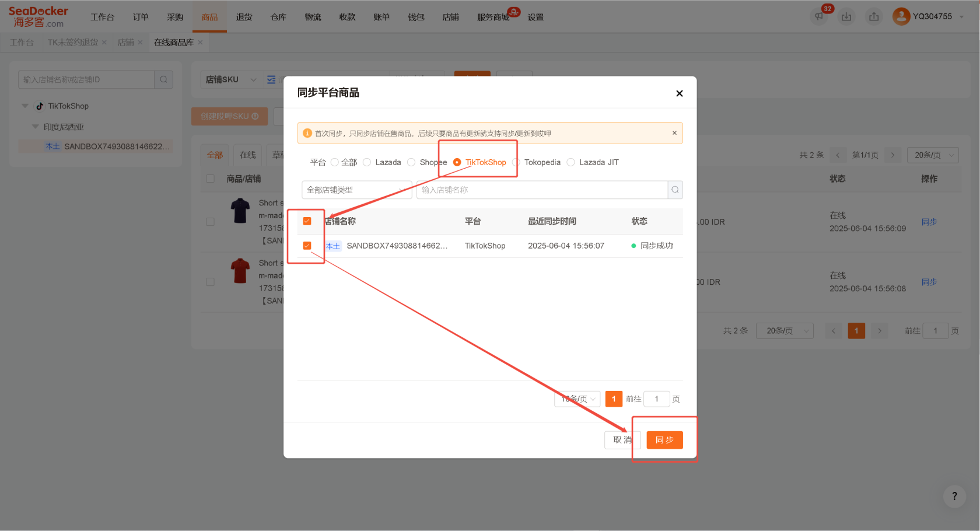Check the first product row checkbox
980x531 pixels.
pyautogui.click(x=211, y=222)
